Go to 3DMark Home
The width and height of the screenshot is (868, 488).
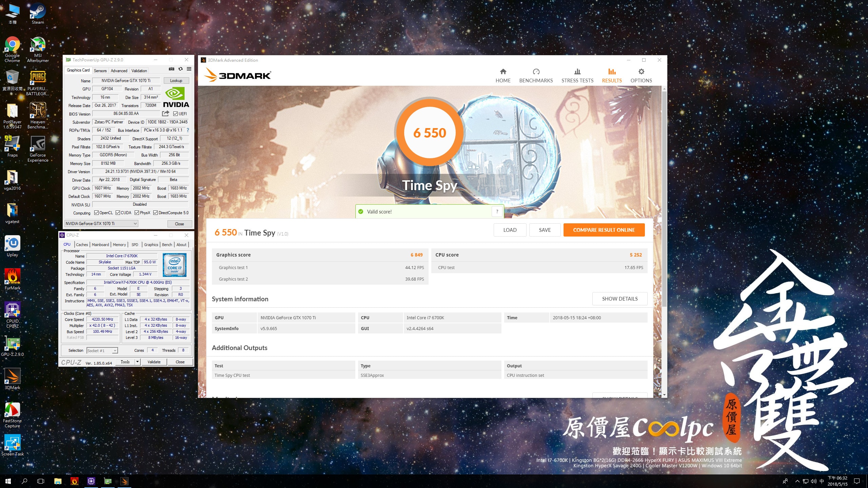pyautogui.click(x=503, y=76)
